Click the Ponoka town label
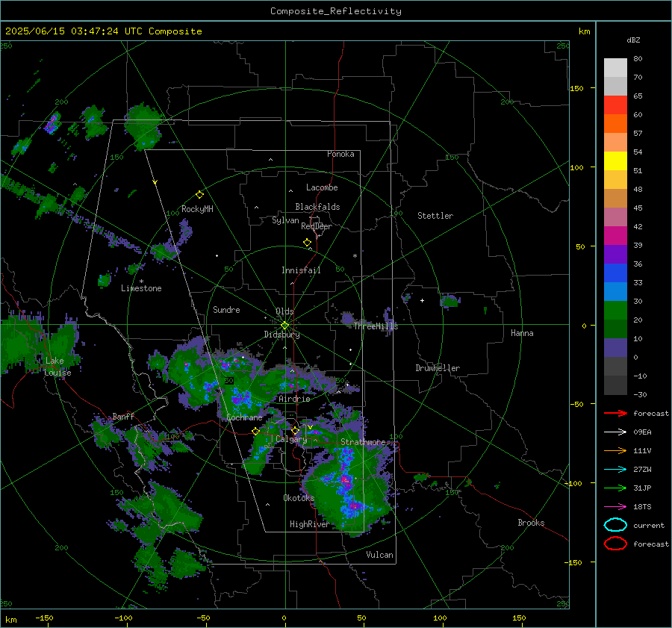The height and width of the screenshot is (628, 672). (340, 154)
